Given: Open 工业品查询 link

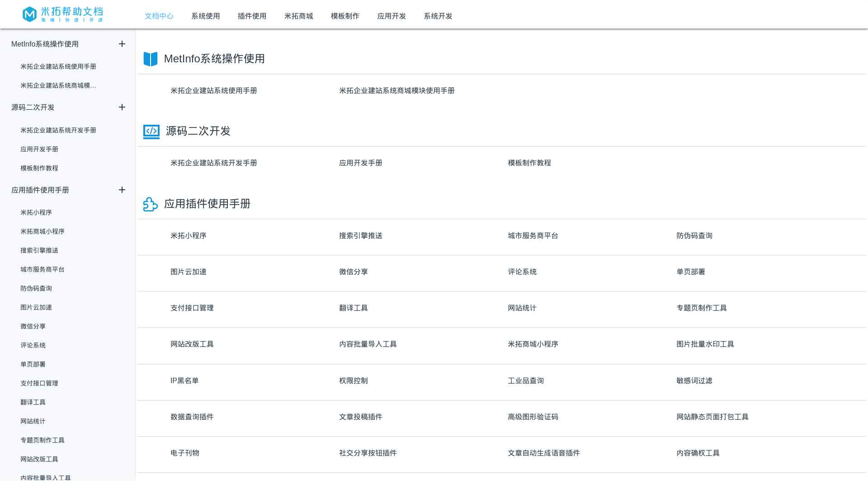Looking at the screenshot, I should [526, 381].
